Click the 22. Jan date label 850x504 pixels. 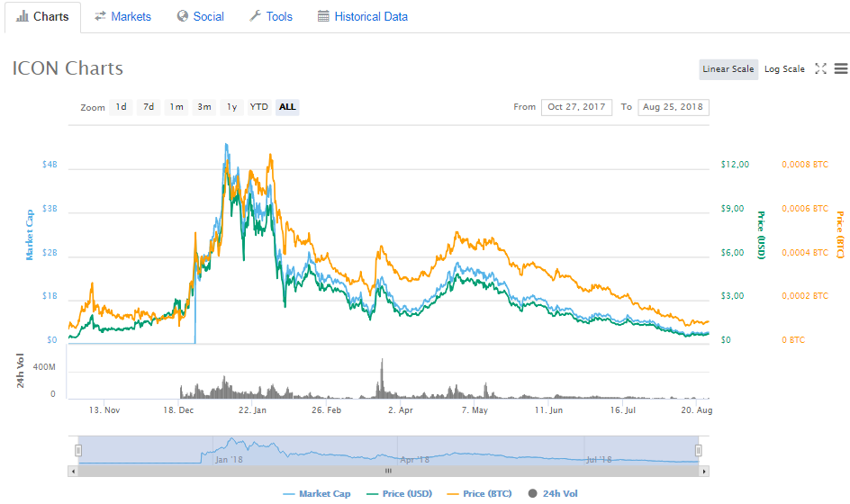point(253,410)
